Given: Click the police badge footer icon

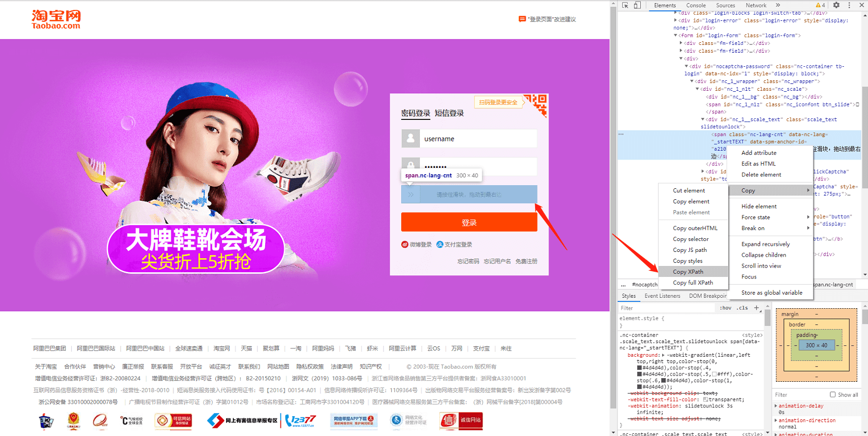Looking at the screenshot, I should 46,420.
